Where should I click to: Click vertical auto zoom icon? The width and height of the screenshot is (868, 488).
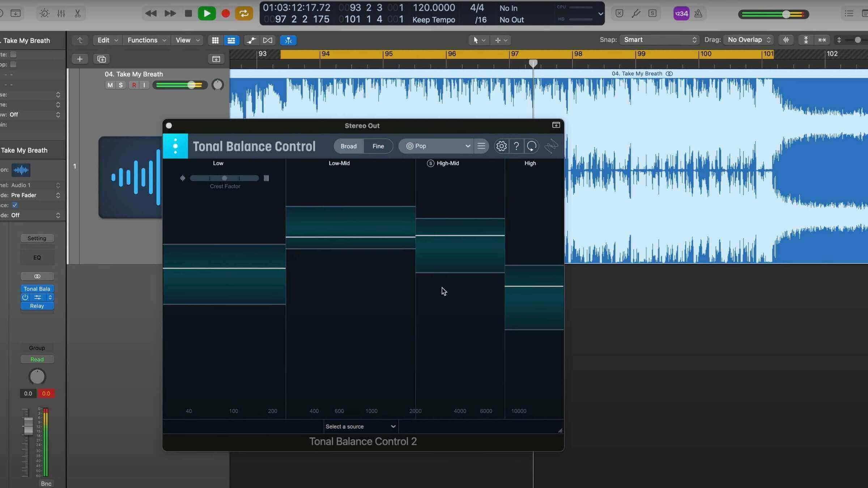click(x=806, y=40)
